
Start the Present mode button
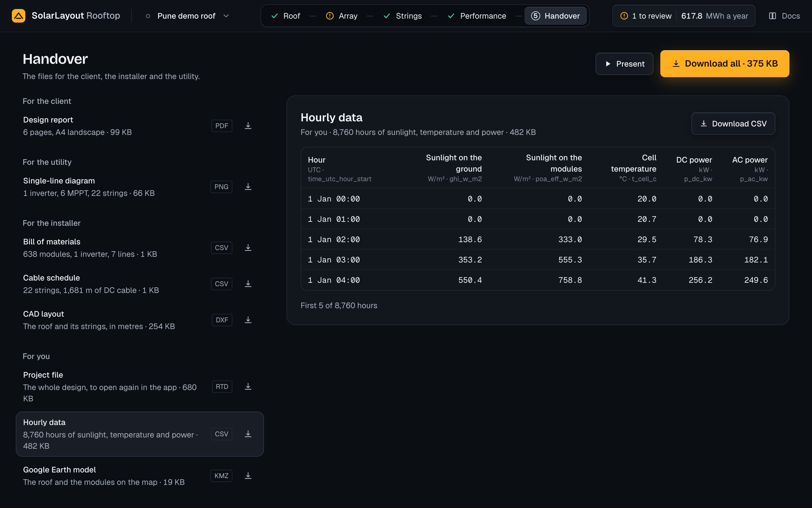pyautogui.click(x=624, y=64)
